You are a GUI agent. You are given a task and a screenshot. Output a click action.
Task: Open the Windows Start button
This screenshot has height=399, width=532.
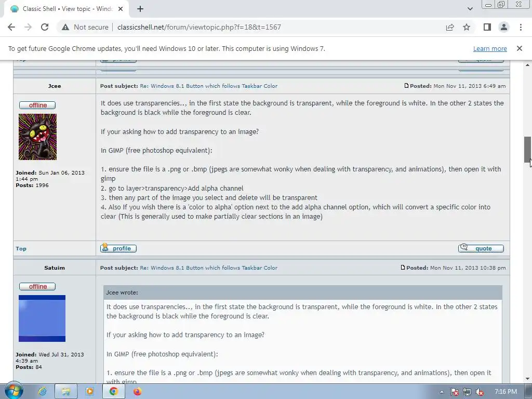coord(13,391)
